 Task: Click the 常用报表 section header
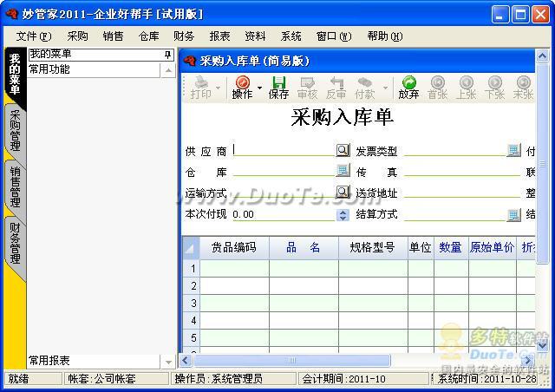[94, 361]
